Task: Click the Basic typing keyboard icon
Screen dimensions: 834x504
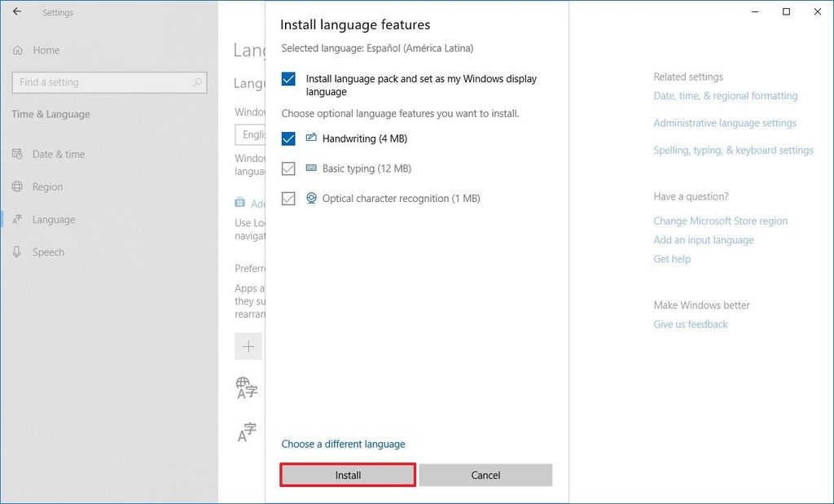Action: click(310, 169)
